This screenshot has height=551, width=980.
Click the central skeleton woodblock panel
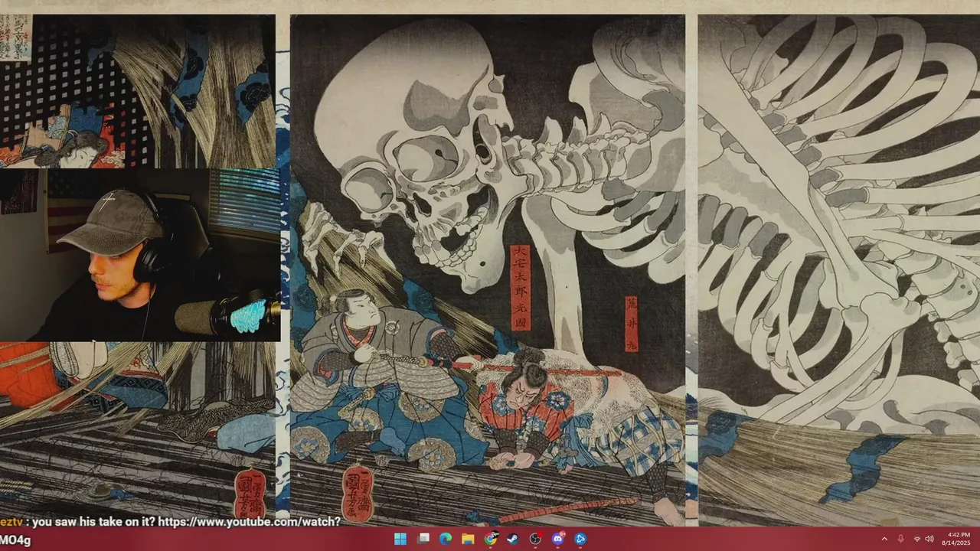click(x=488, y=269)
